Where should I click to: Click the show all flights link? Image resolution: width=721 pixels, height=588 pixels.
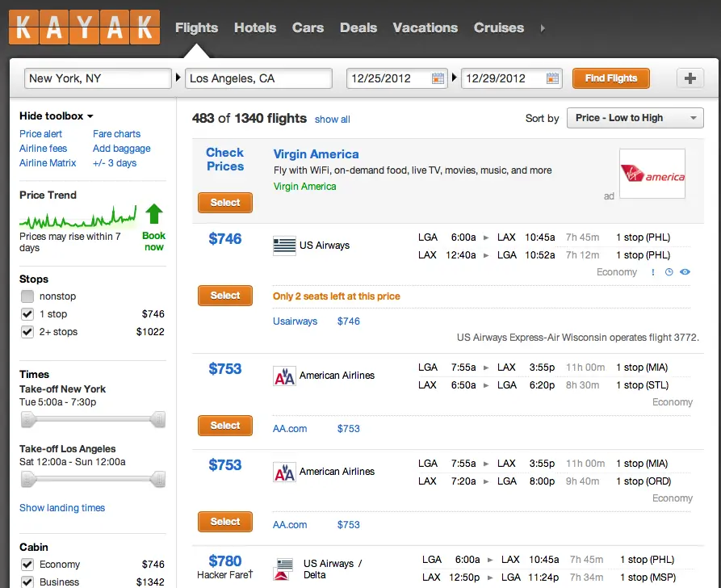pyautogui.click(x=333, y=120)
